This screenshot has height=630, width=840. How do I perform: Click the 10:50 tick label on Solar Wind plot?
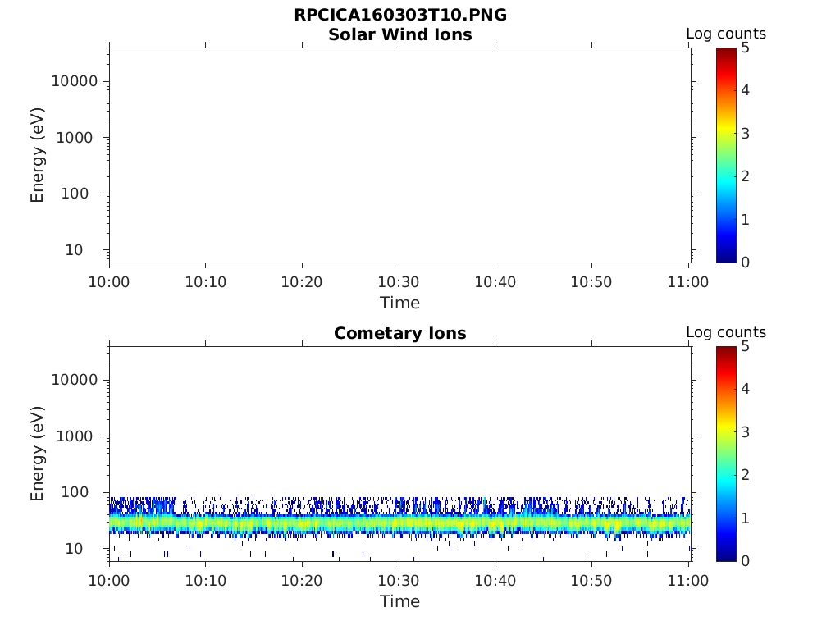[591, 282]
